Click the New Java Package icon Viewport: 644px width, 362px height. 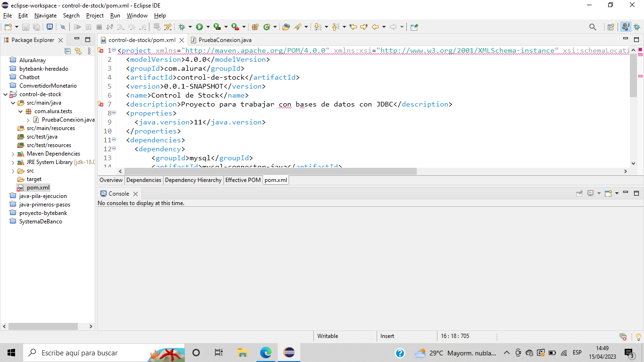click(255, 27)
